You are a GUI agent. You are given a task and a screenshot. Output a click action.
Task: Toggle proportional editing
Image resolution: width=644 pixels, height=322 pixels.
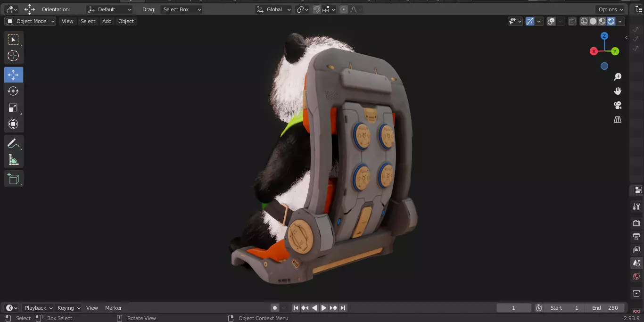point(343,9)
